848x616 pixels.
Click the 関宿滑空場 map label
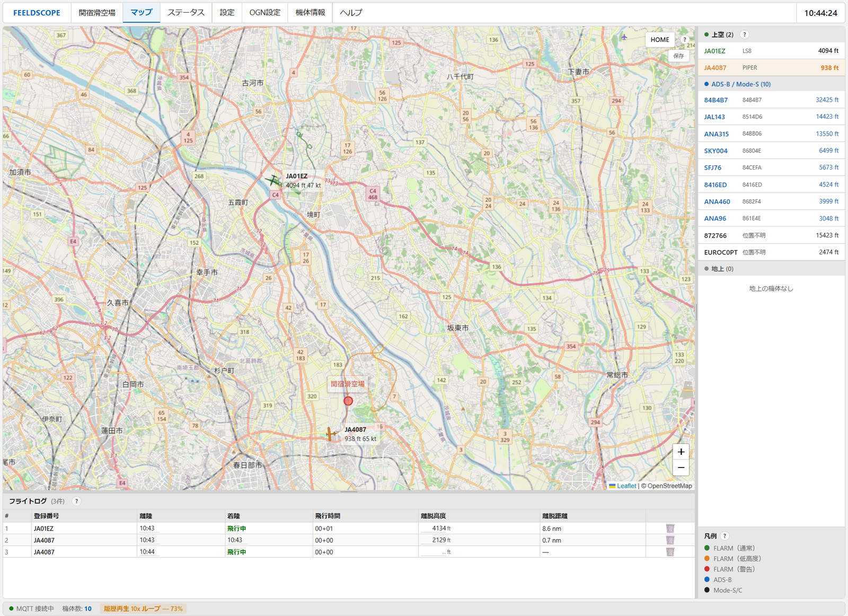(x=348, y=384)
